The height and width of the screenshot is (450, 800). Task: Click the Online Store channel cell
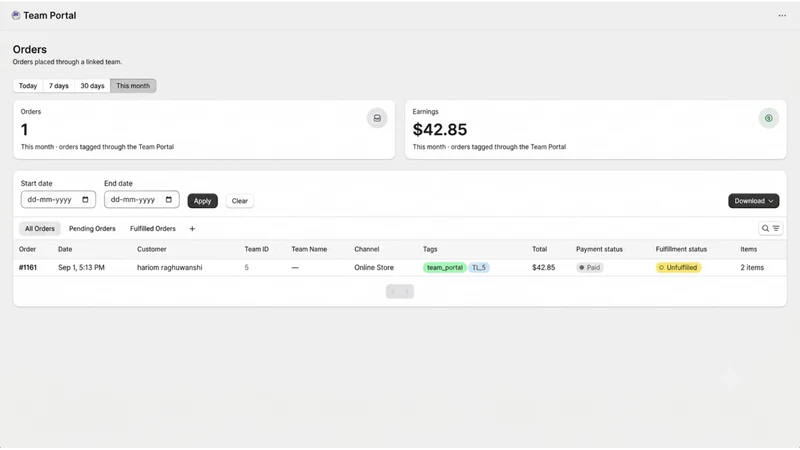[374, 267]
